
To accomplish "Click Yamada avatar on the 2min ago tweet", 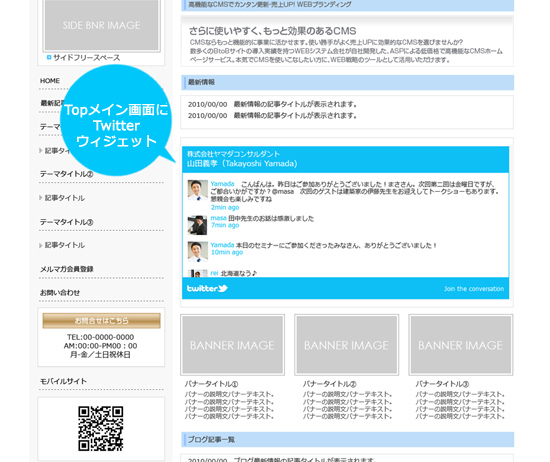I will click(197, 190).
